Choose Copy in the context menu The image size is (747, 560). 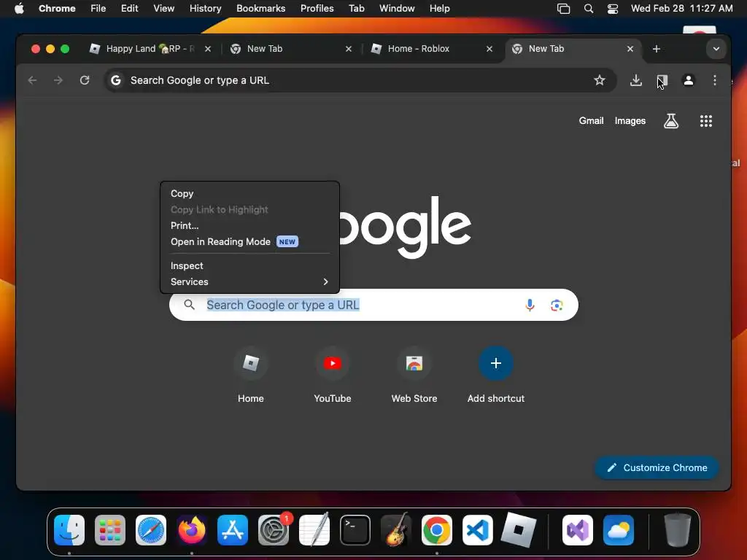[250, 194]
